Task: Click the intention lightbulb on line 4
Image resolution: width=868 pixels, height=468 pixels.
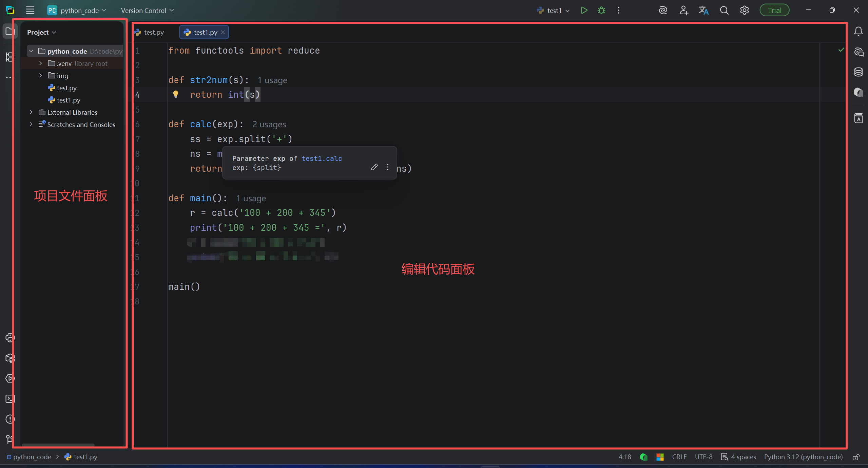Action: coord(175,94)
